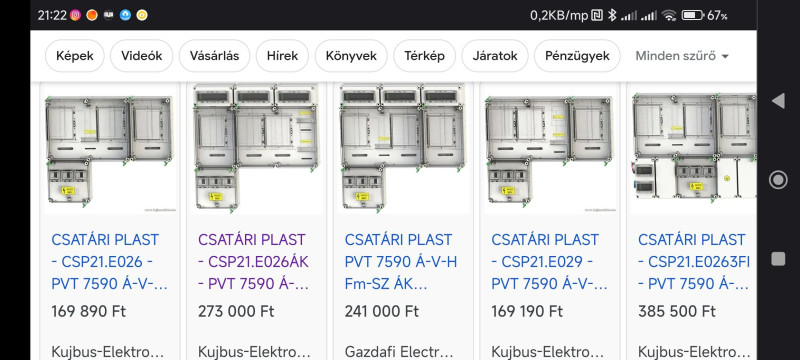Tap the Android back navigation triangle
Screen dimensions: 800x360
pos(778,100)
